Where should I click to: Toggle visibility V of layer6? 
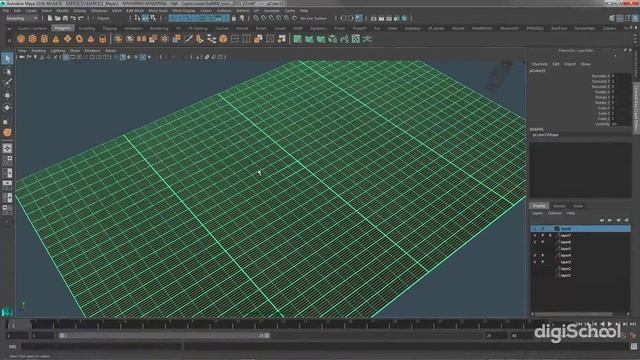point(535,242)
